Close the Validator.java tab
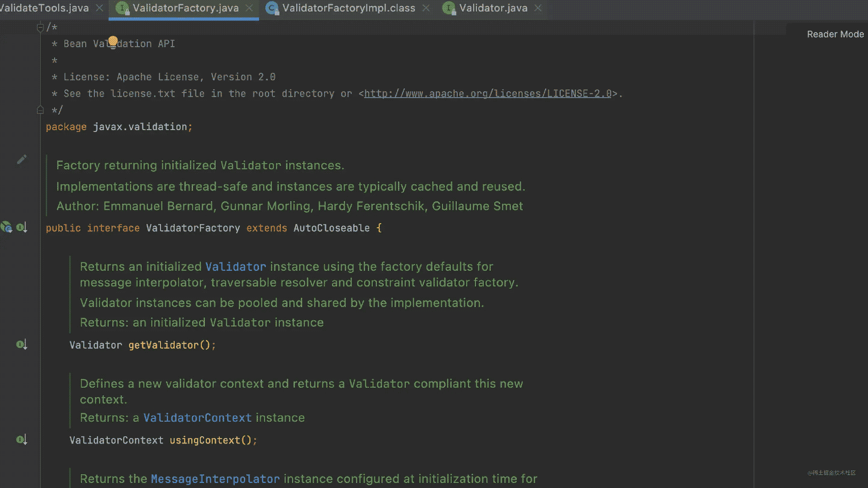 click(x=538, y=8)
